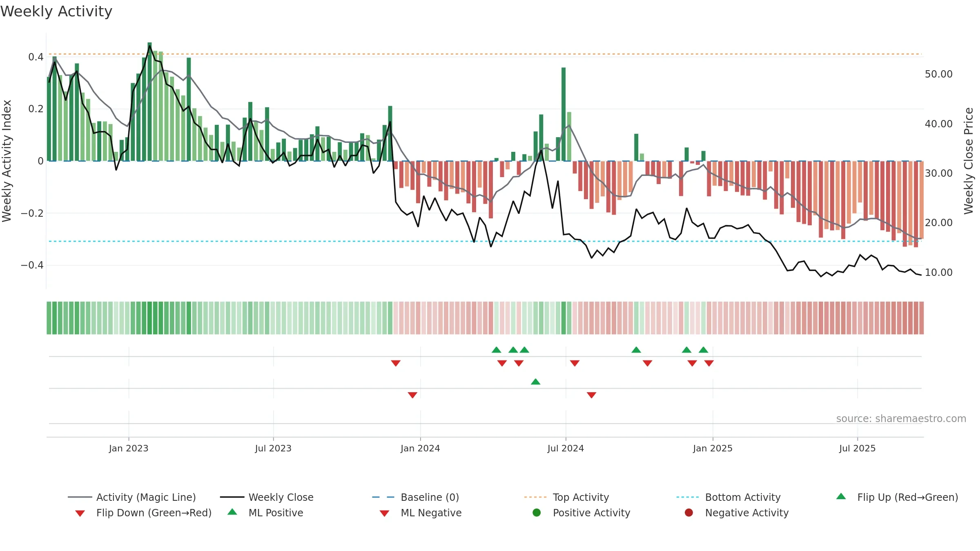The width and height of the screenshot is (980, 551).
Task: Click the Negative Activity red circle legend icon
Action: 689,513
